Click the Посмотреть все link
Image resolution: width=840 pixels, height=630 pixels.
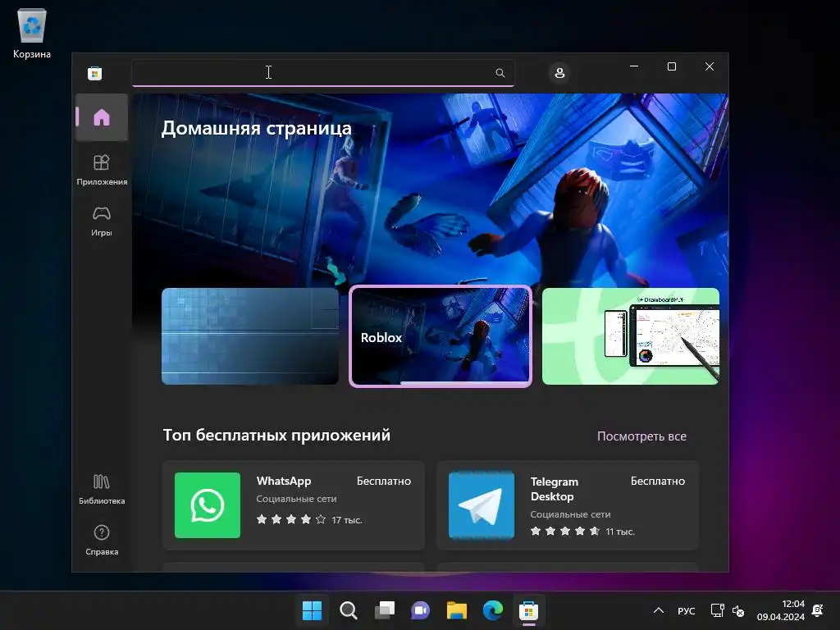pos(641,436)
